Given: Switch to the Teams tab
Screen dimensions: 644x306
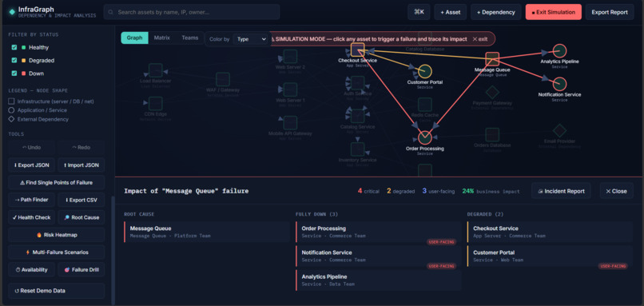Looking at the screenshot, I should (189, 38).
